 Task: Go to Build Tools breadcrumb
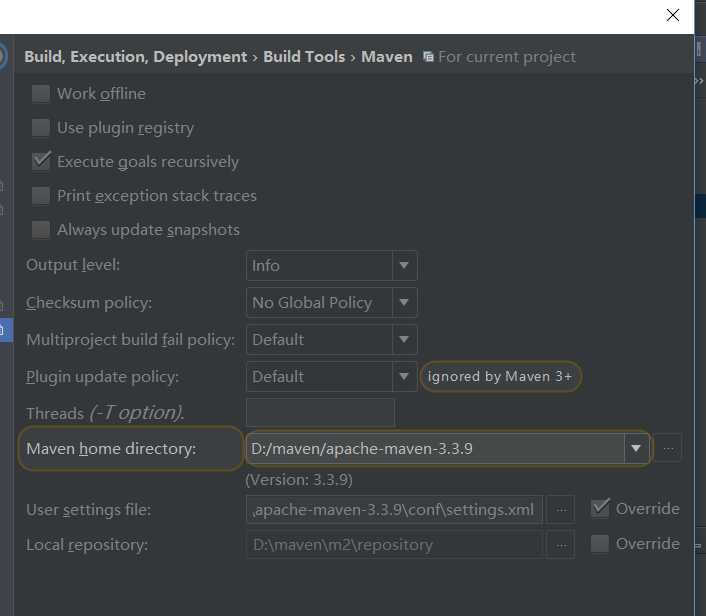coord(304,57)
